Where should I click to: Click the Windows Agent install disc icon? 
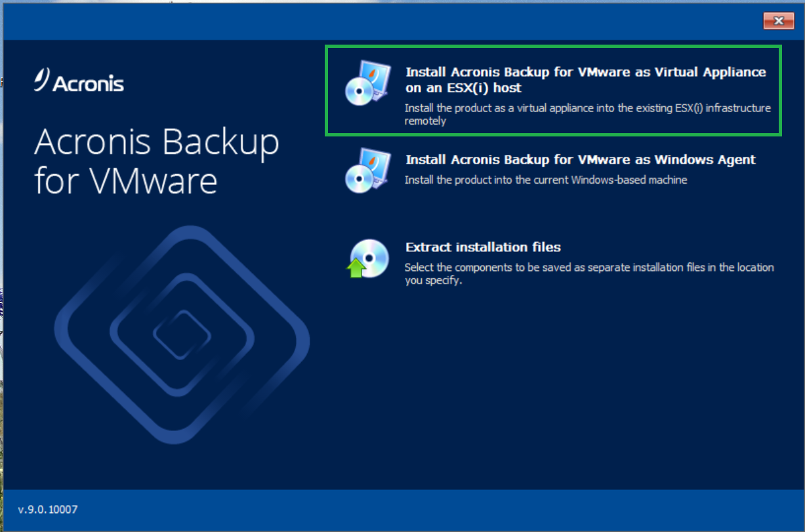click(367, 170)
